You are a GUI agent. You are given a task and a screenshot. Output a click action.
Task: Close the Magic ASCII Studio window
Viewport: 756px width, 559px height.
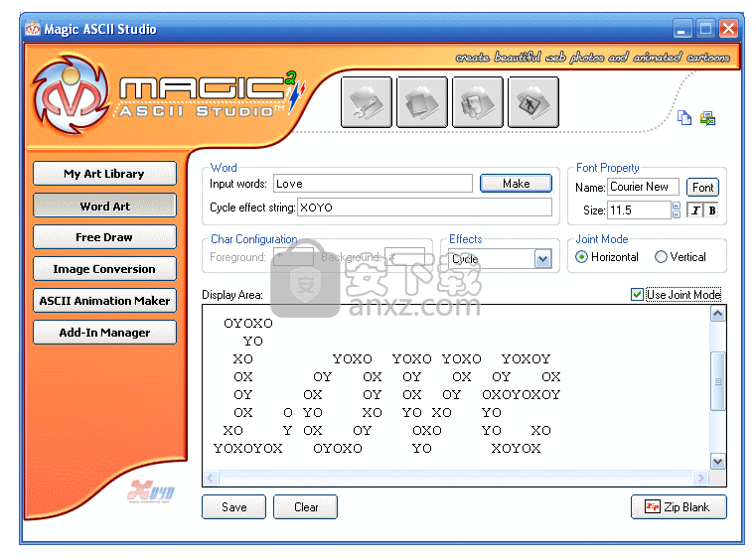(x=728, y=29)
